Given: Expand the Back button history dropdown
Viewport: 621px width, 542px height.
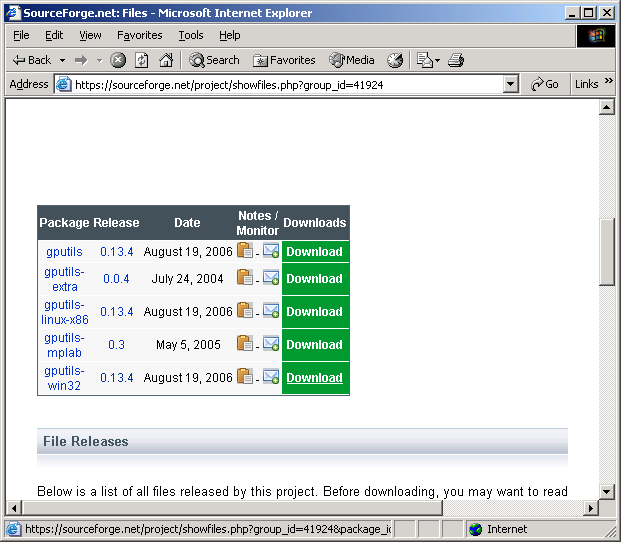Looking at the screenshot, I should click(62, 61).
